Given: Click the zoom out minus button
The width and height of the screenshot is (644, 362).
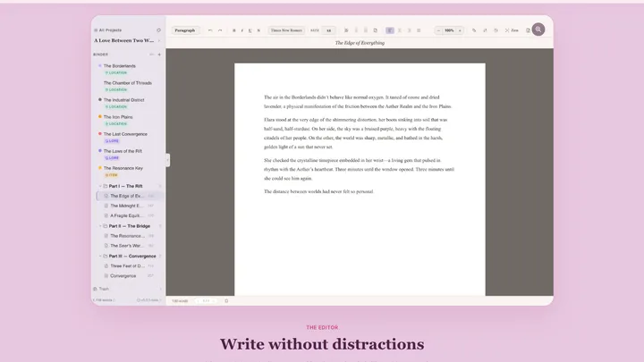Looking at the screenshot, I should pos(439,30).
